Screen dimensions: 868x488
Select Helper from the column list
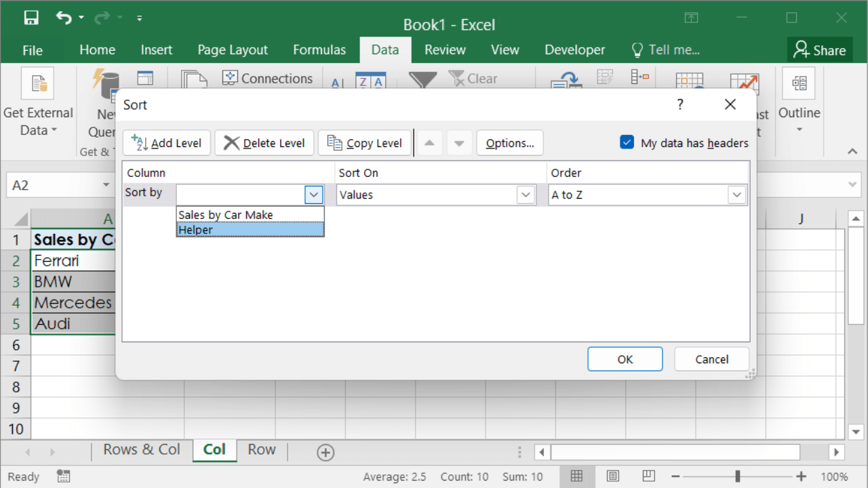click(x=250, y=230)
